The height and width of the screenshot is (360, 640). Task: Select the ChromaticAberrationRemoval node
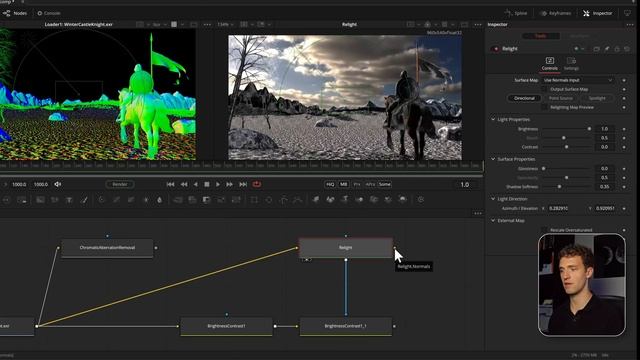[107, 248]
